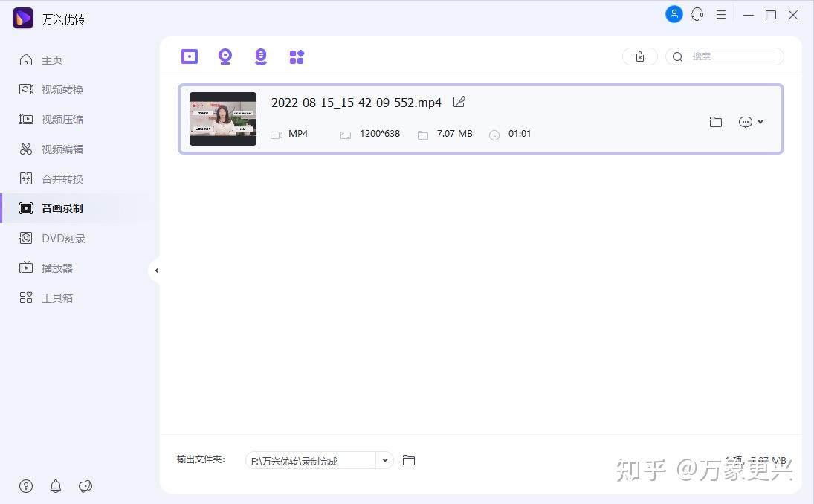Click the F:\万兴优转\录制完成 path field
The height and width of the screenshot is (504, 814).
[x=311, y=460]
